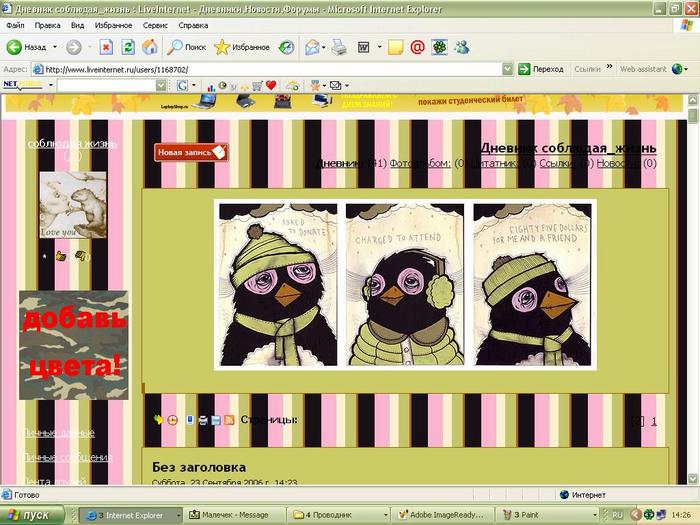Open the Word edit dropdown arrow
Viewport: 700px width, 525px height.
(379, 47)
